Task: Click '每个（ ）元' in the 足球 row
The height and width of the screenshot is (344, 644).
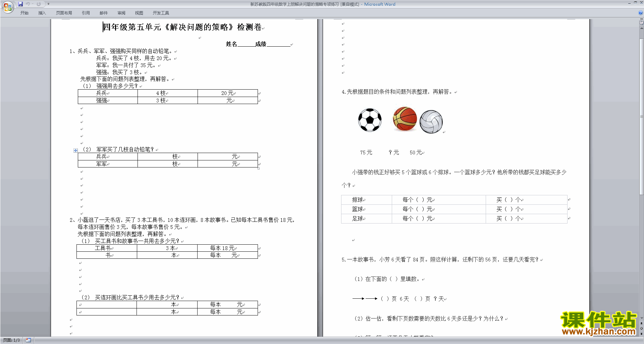Action: [418, 219]
